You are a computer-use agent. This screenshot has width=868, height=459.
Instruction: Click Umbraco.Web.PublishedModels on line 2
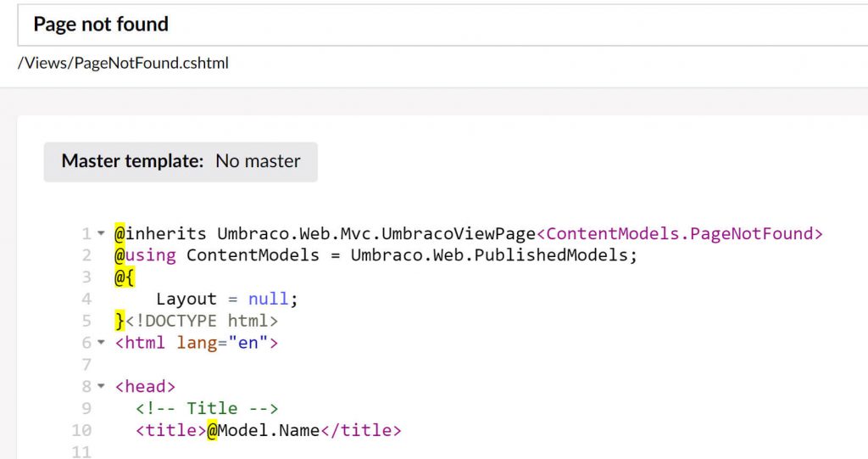point(489,255)
